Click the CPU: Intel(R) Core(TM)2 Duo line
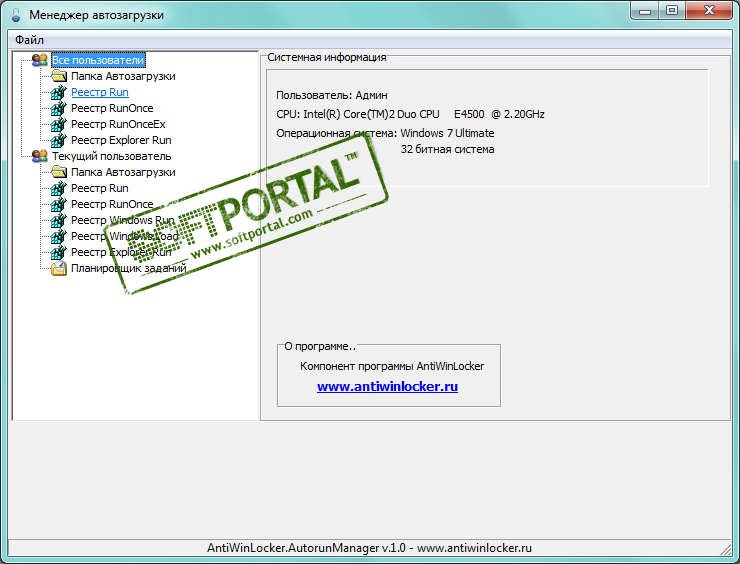The width and height of the screenshot is (740, 564). [410, 114]
